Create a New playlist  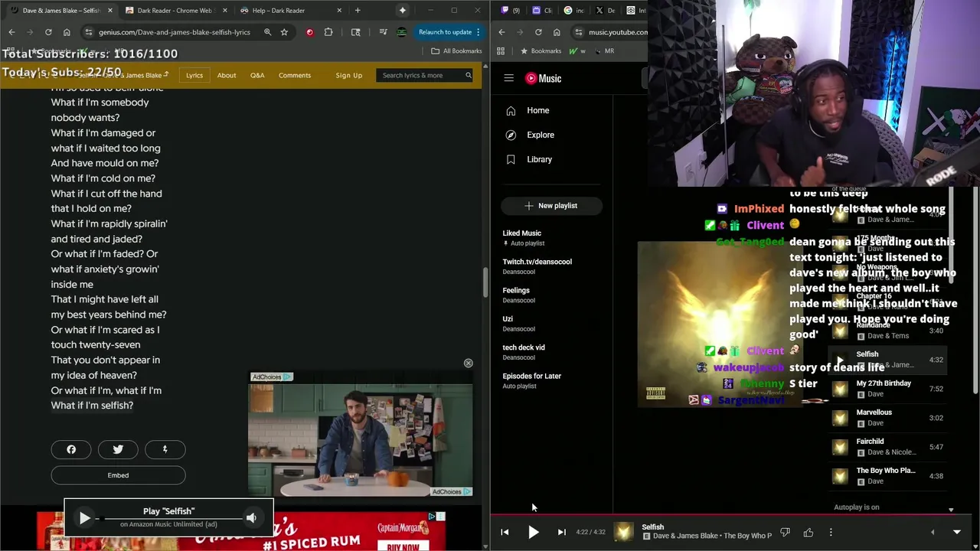(551, 205)
